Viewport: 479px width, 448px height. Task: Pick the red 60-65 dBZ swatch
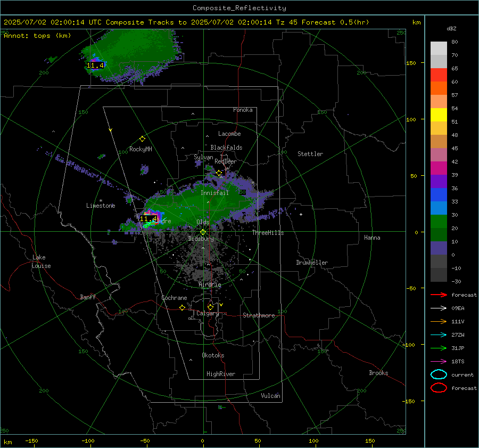tap(439, 75)
